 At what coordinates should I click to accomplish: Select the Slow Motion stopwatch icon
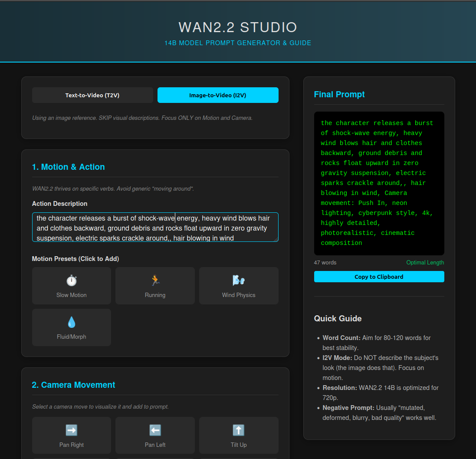pos(71,280)
